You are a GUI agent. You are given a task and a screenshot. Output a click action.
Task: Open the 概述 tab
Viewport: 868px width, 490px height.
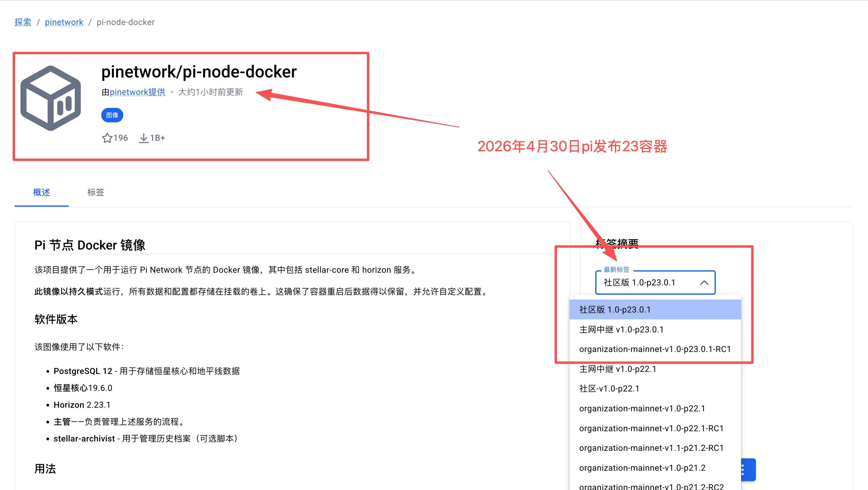[42, 193]
